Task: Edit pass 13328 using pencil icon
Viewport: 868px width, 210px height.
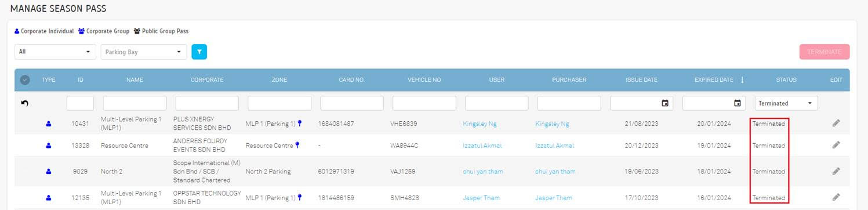Action: click(x=836, y=145)
